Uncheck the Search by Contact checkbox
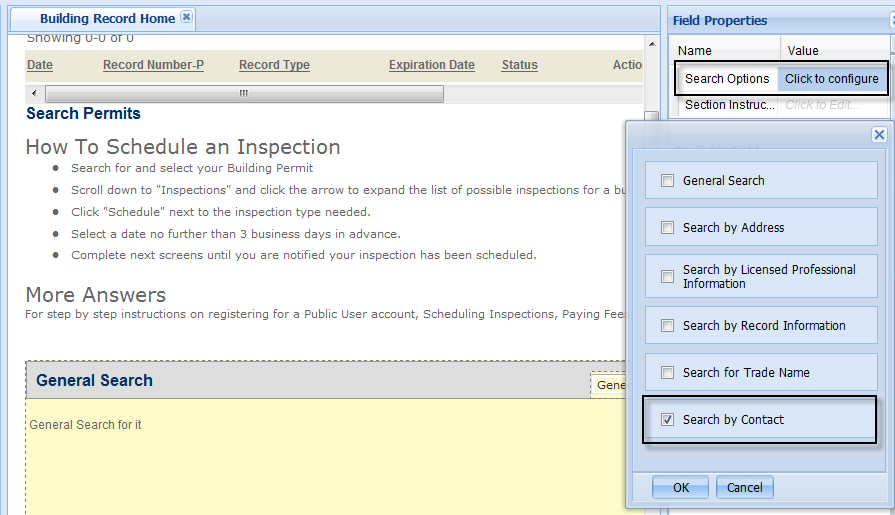 tap(668, 420)
